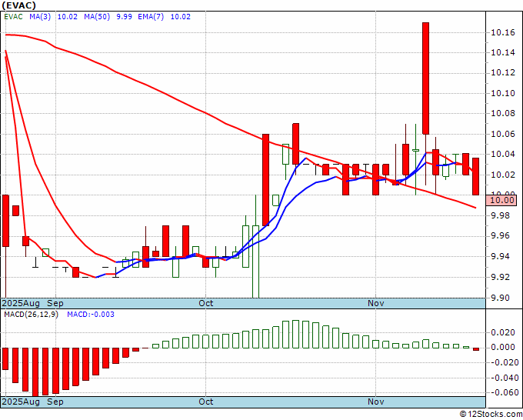Select the MA(50) legend label
Screen dimensions: 523x420
click(x=97, y=17)
